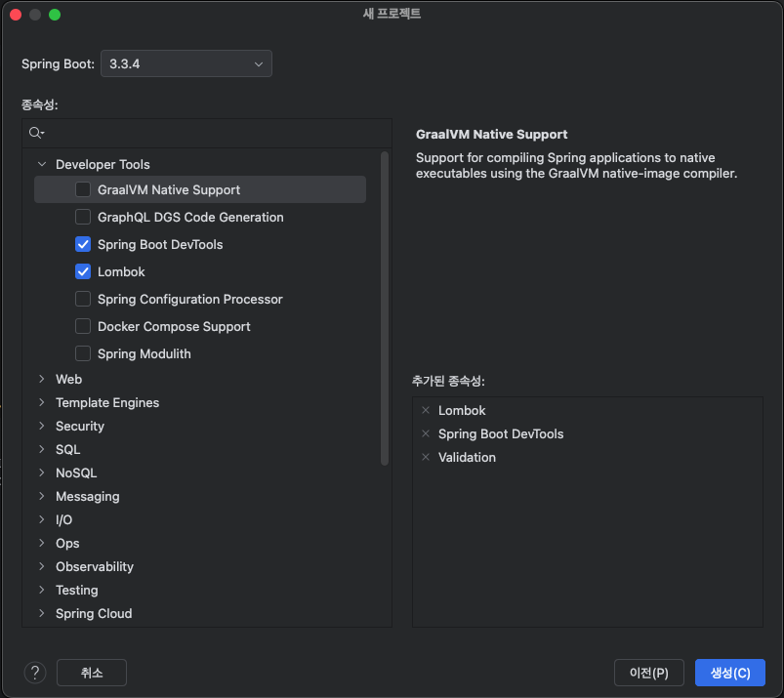Enable Spring Configuration Processor checkbox
784x698 pixels.
pos(83,299)
